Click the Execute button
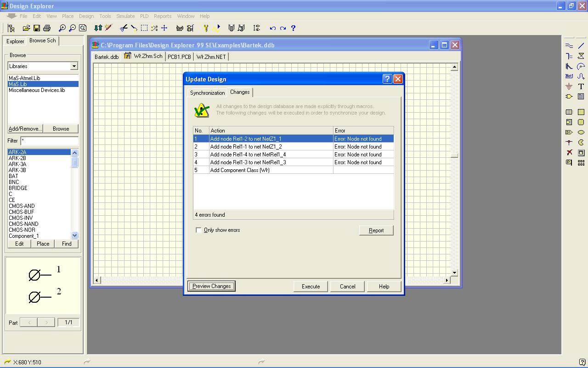The height and width of the screenshot is (368, 588). (x=311, y=286)
